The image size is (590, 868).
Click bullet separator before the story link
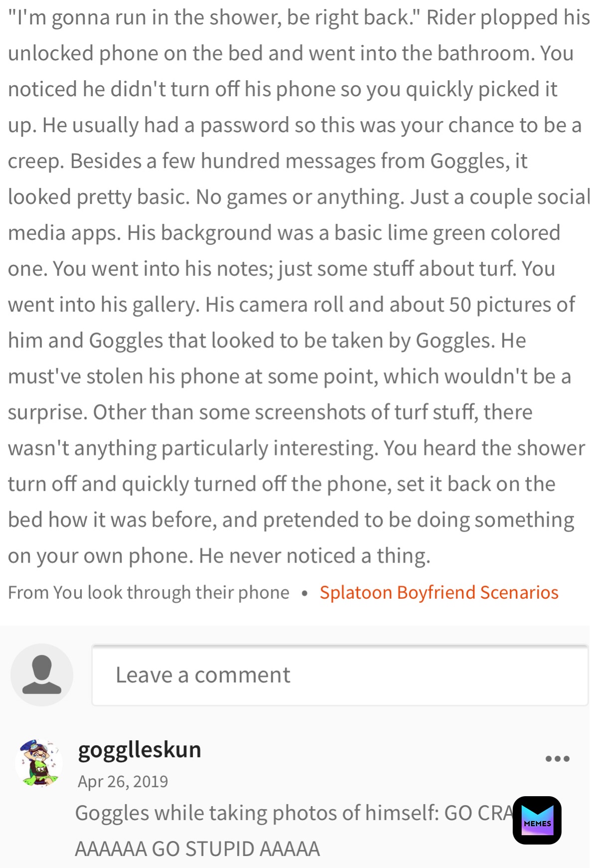[x=304, y=593]
